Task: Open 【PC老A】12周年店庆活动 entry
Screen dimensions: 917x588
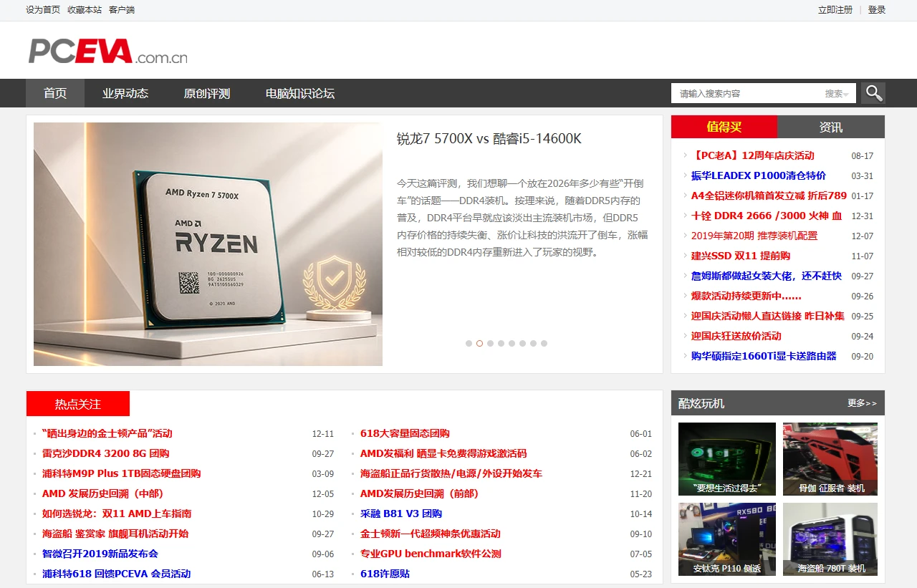Action: tap(753, 155)
